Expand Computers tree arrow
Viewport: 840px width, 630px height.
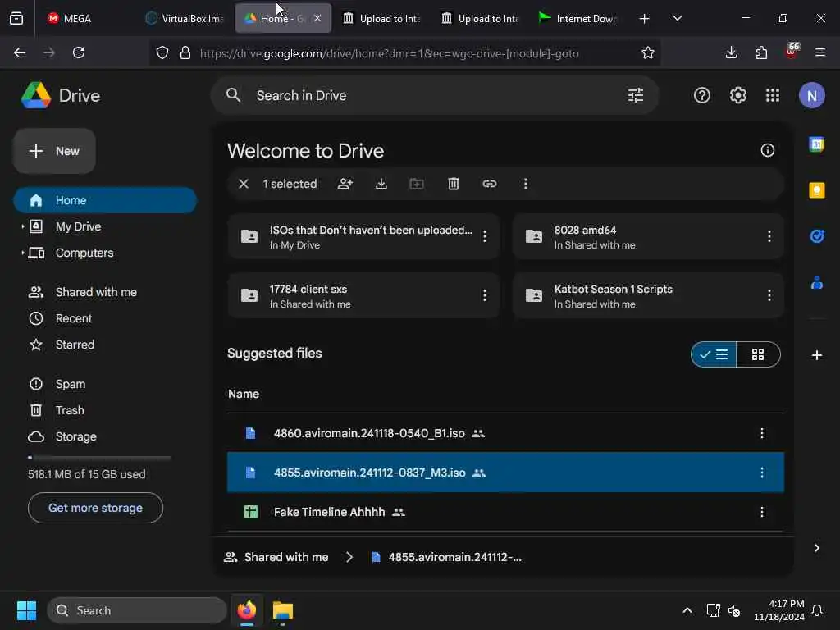tap(22, 253)
